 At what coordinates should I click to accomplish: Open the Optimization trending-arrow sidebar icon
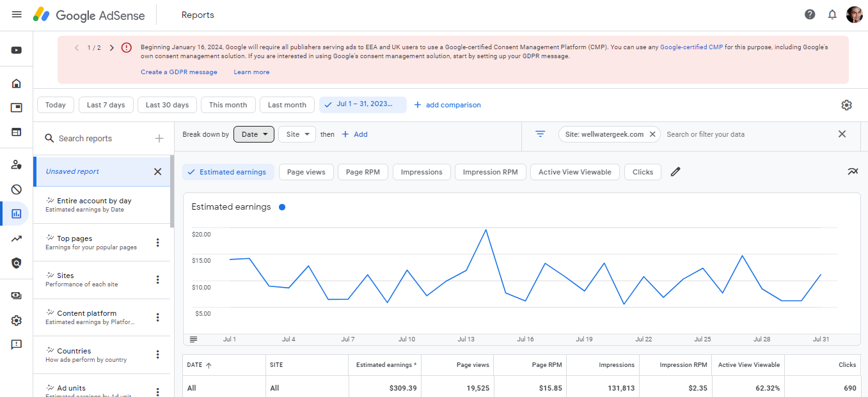[17, 238]
